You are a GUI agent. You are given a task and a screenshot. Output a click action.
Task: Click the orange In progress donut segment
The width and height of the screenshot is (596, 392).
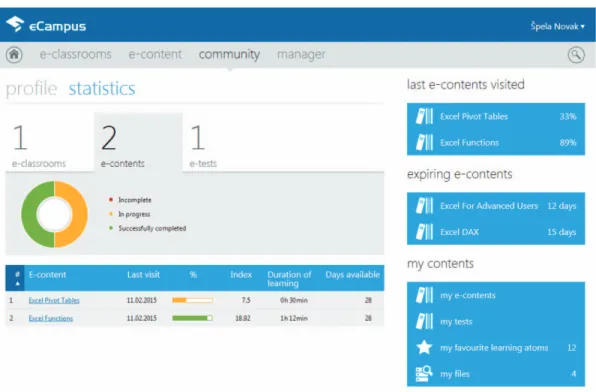pos(79,214)
